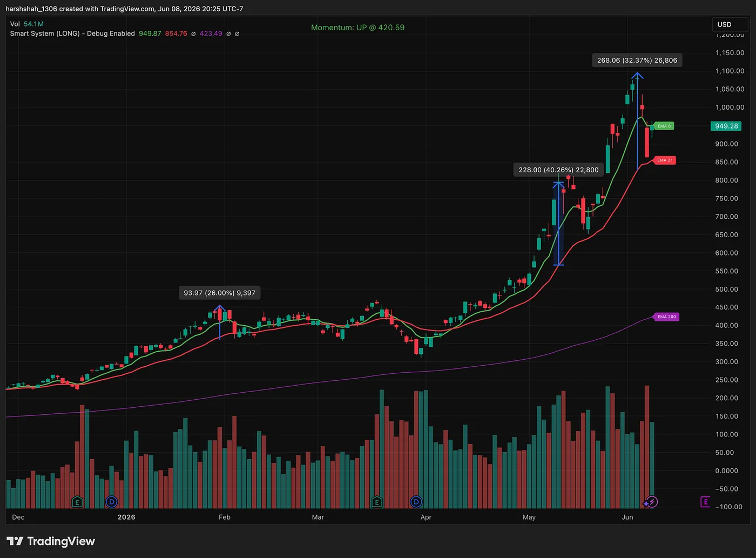The image size is (756, 558).
Task: Click the purple 423.49 indicator value
Action: pos(211,33)
